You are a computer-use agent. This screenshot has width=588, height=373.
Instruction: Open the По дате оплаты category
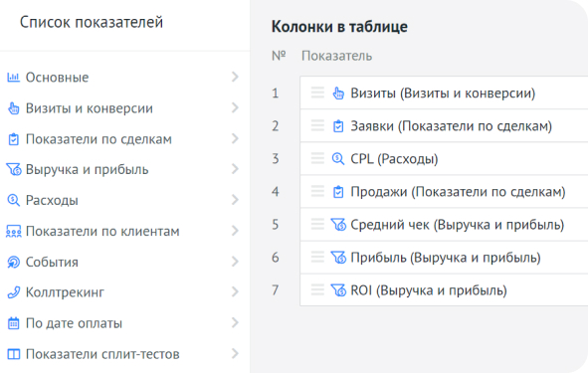click(x=74, y=323)
